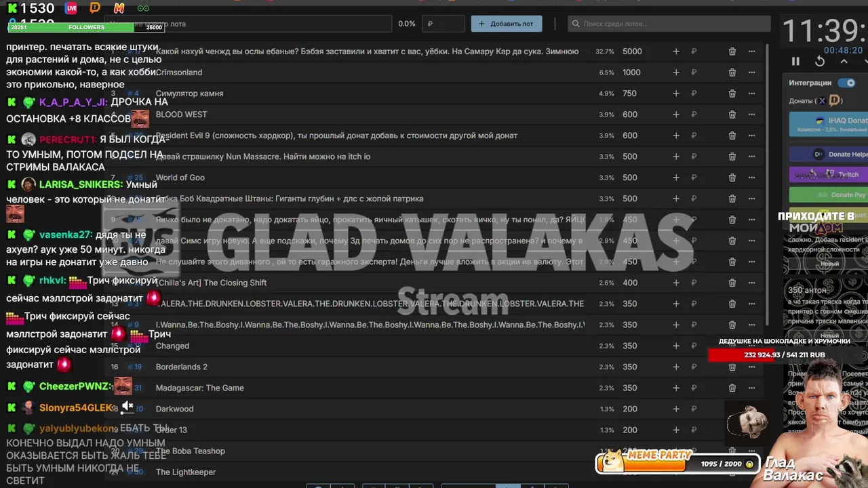
Task: Click the muted speaker icon beside Slonyra54GLEK
Action: click(x=127, y=407)
